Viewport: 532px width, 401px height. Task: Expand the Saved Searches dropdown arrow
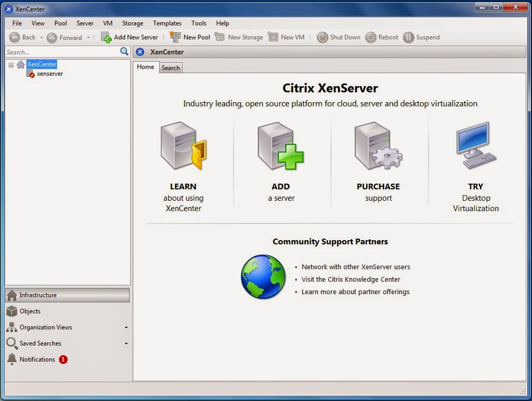(126, 343)
